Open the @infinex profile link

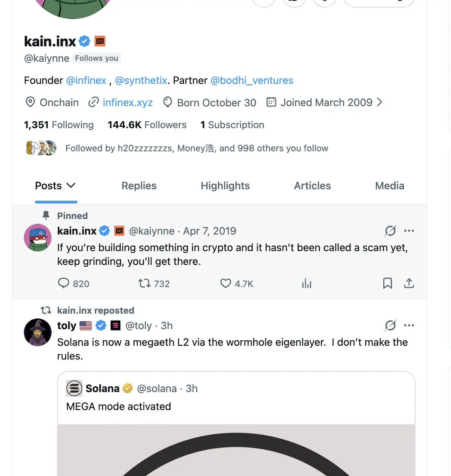point(86,81)
